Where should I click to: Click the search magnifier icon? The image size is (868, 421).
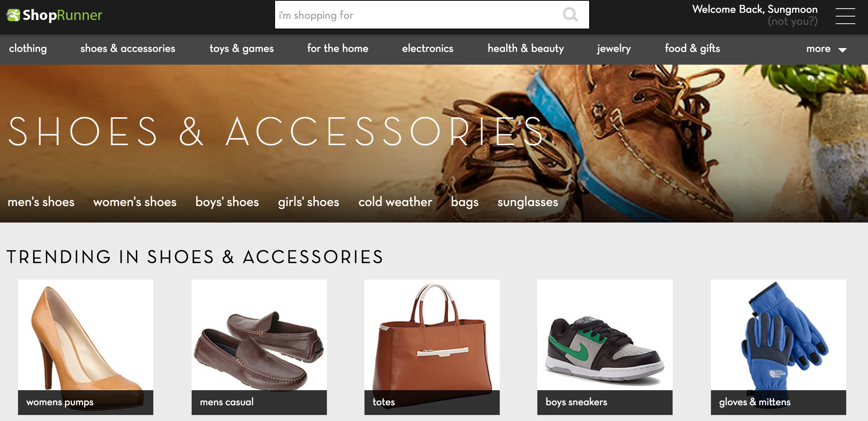[570, 15]
